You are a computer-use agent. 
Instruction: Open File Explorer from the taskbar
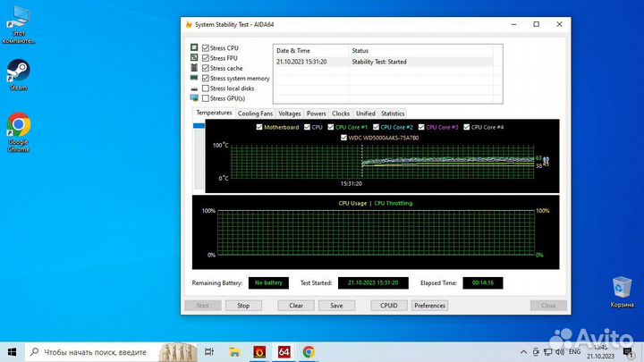point(234,352)
